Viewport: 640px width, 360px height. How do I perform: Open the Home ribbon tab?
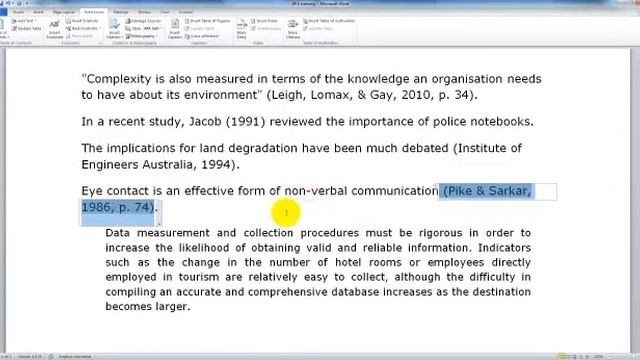pyautogui.click(x=18, y=12)
